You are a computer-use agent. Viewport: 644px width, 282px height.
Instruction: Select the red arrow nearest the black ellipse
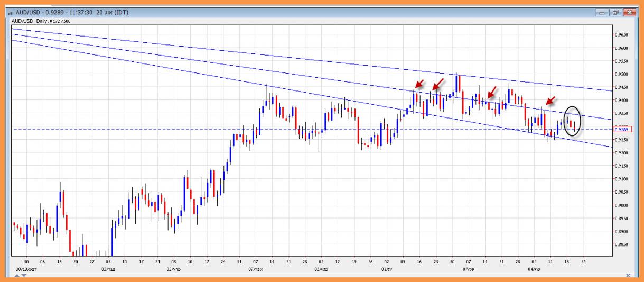[x=550, y=101]
